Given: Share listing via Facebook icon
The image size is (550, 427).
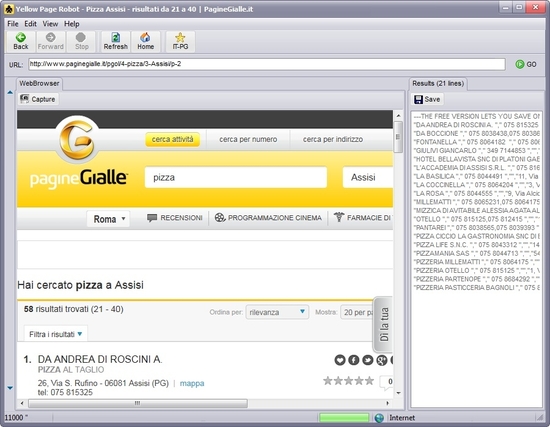Looking at the screenshot, I should [x=354, y=360].
